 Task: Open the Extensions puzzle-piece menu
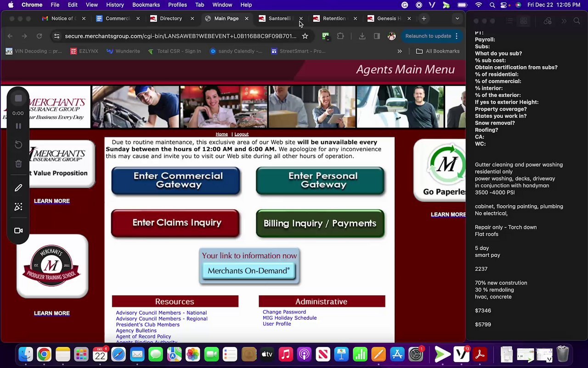340,36
